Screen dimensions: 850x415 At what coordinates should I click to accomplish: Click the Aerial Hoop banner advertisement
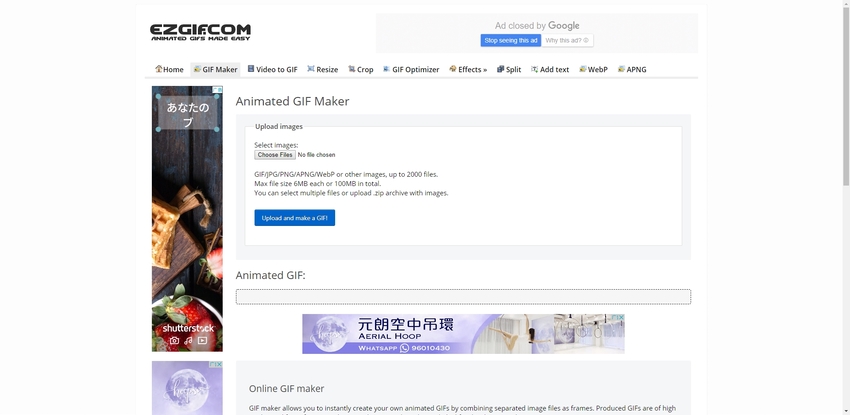click(462, 334)
